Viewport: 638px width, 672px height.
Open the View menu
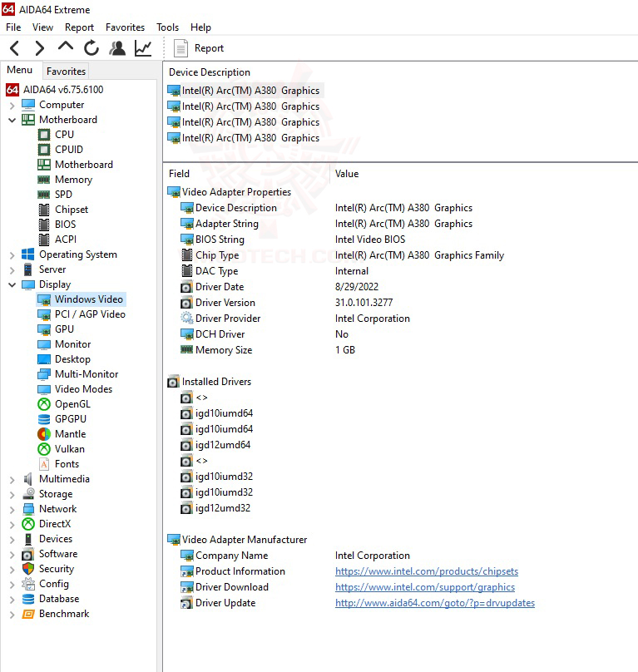coord(42,27)
